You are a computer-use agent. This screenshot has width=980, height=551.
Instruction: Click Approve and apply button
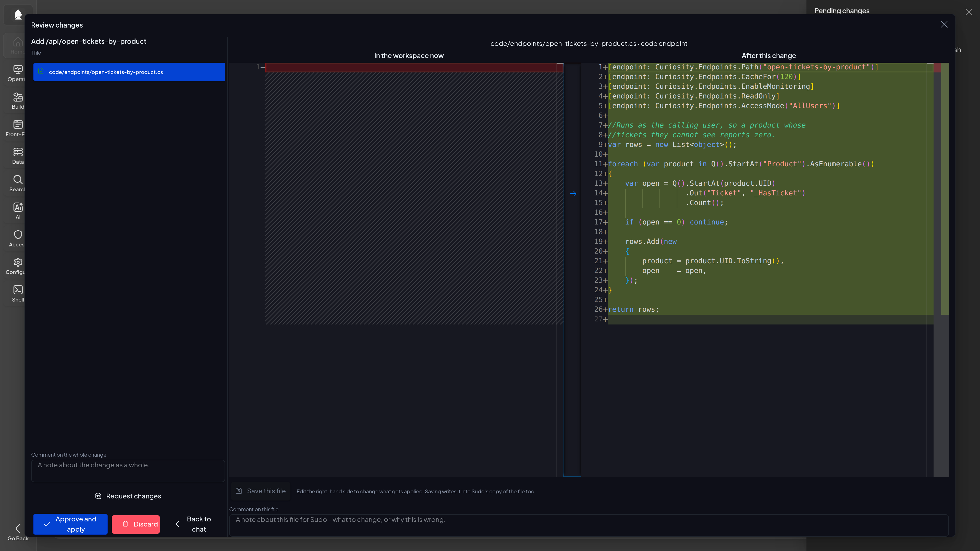pyautogui.click(x=70, y=524)
